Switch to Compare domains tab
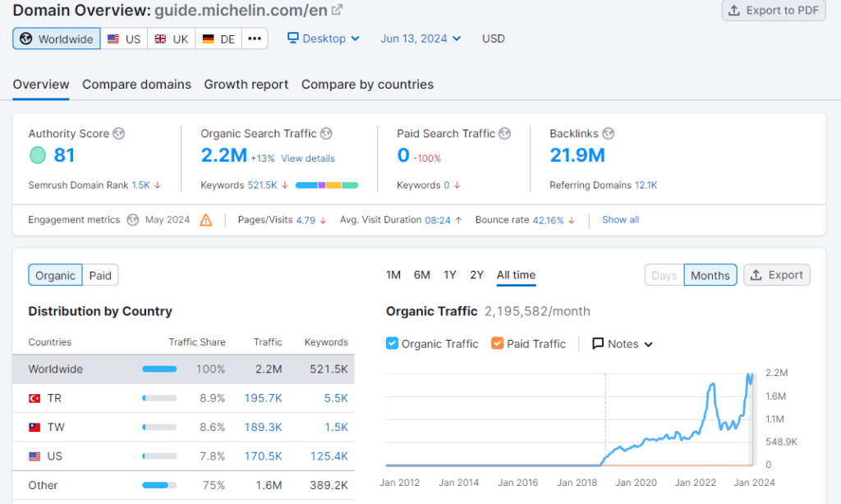This screenshot has width=841, height=504. [x=137, y=85]
